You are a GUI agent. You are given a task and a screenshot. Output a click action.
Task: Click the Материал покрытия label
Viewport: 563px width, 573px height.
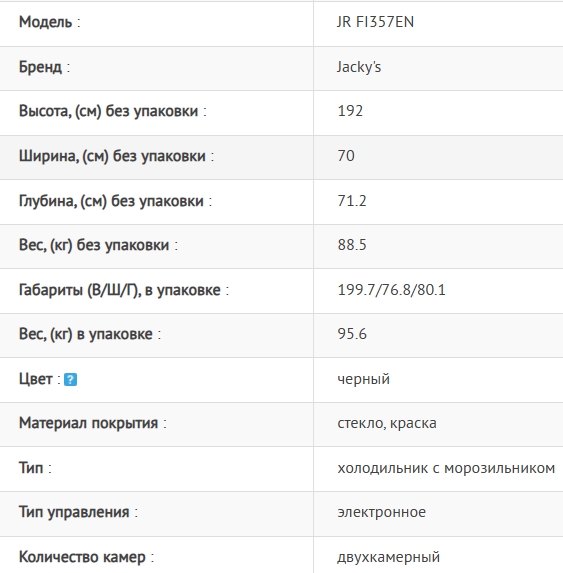tap(92, 423)
